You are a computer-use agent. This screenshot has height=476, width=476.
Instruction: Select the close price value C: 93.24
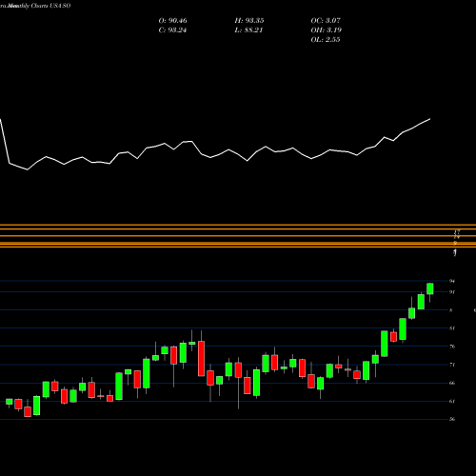pos(172,30)
